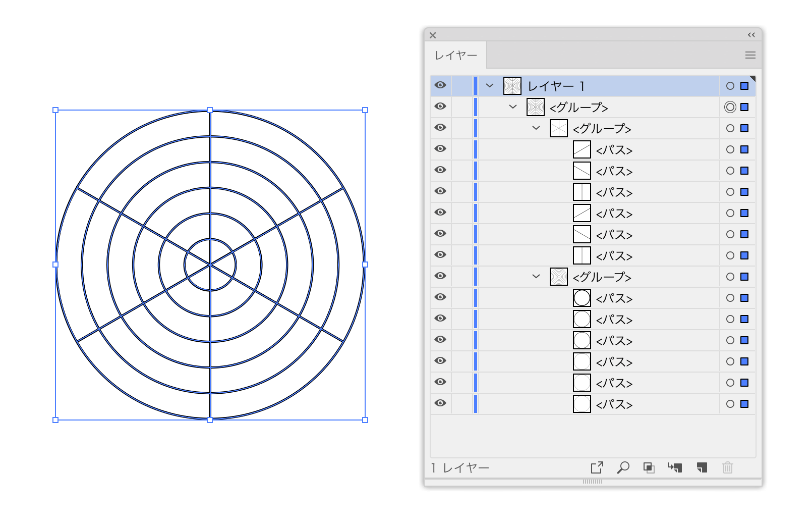This screenshot has height=525, width=812.
Task: Click the target circle of レイヤー 1
Action: coord(730,86)
